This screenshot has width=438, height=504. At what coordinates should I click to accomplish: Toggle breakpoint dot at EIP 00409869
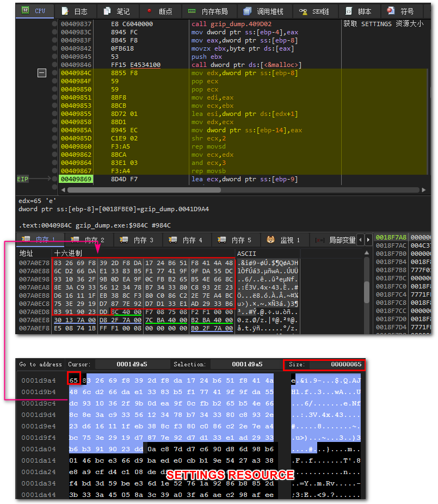pyautogui.click(x=54, y=179)
